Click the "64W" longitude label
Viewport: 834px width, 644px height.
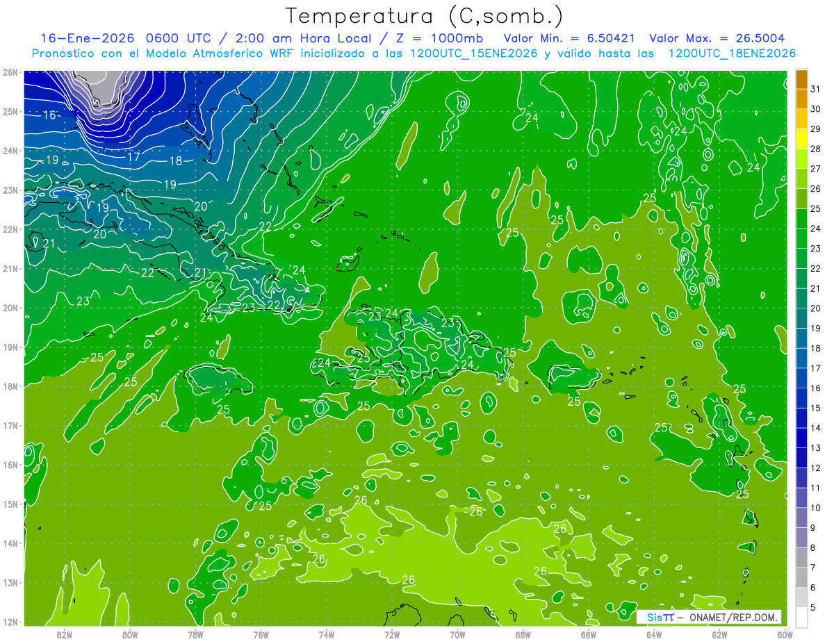(654, 634)
